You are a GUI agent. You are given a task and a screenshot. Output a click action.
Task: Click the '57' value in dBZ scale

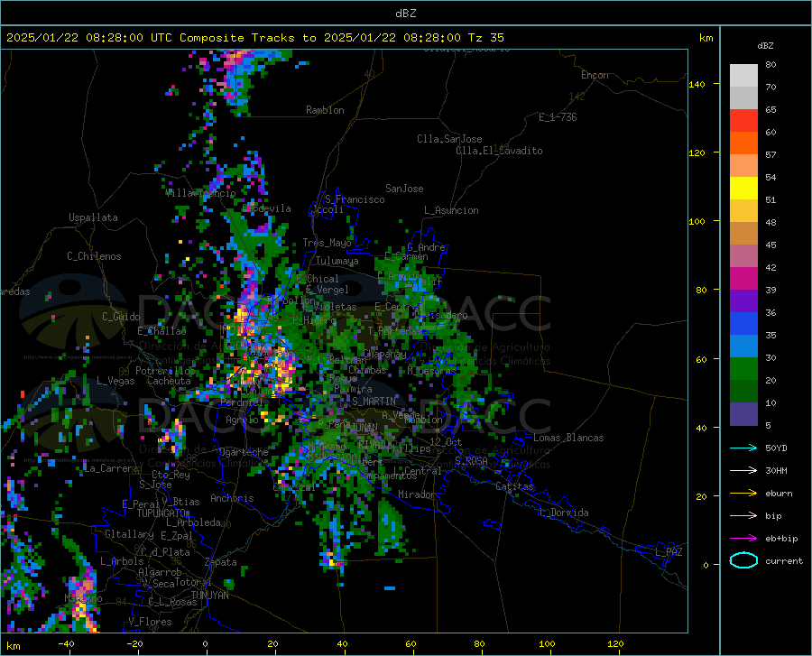[770, 155]
